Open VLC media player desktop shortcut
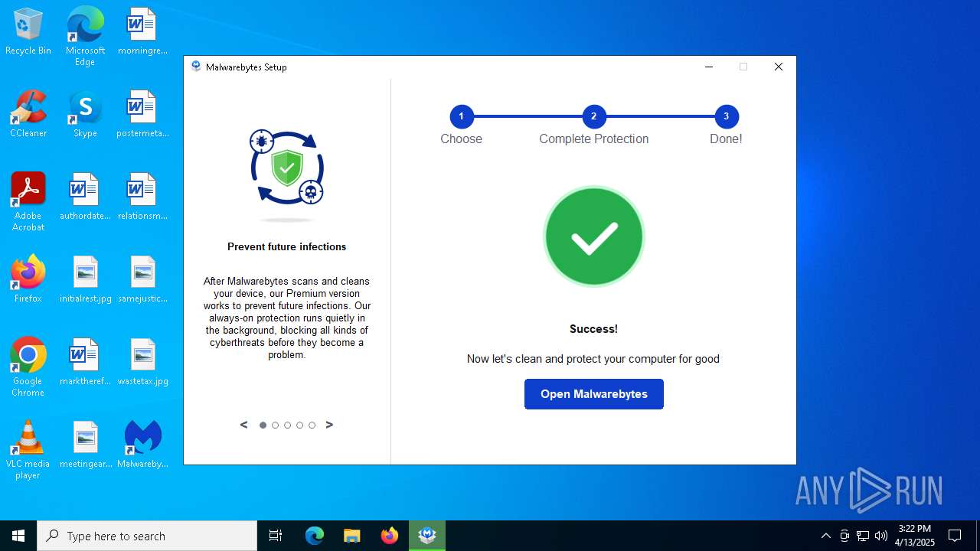Screen dimensions: 980x551 tap(28, 450)
